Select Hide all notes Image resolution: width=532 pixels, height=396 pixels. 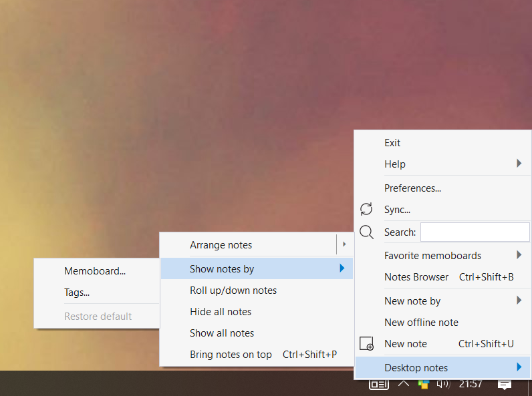[x=257, y=312]
